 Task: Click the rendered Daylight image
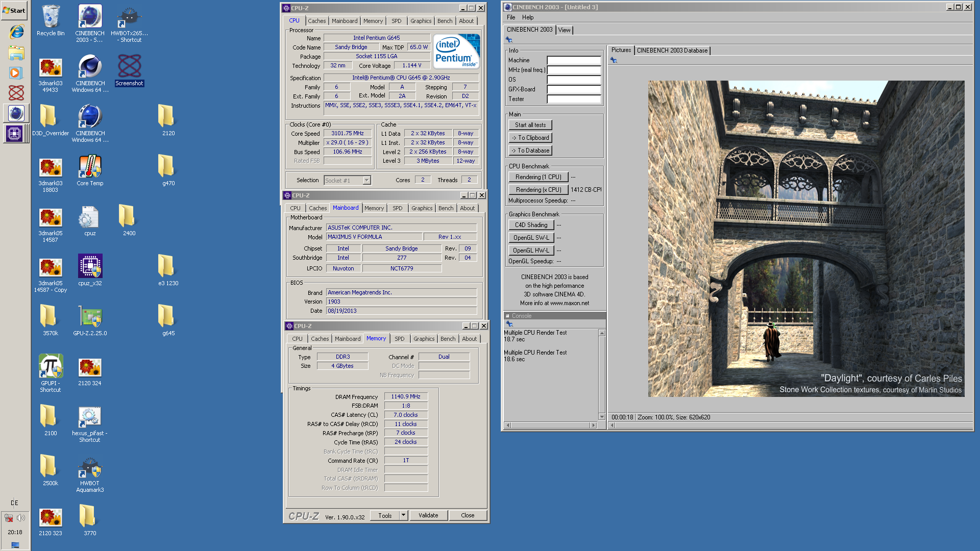tap(806, 238)
